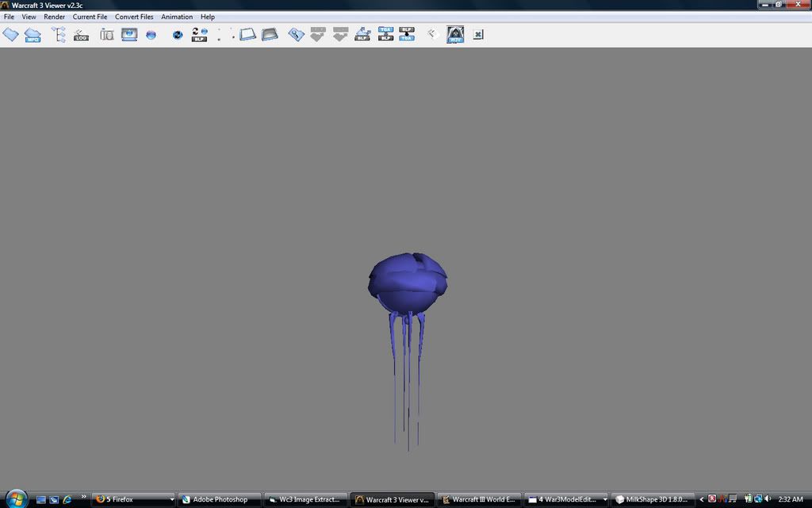Click the outlined tilted frame icon
This screenshot has width=812, height=508.
pyautogui.click(x=247, y=35)
